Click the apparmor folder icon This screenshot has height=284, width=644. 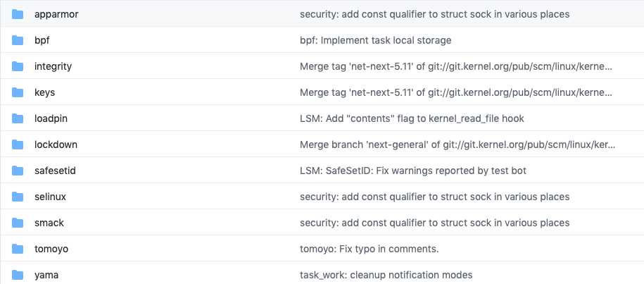click(18, 14)
